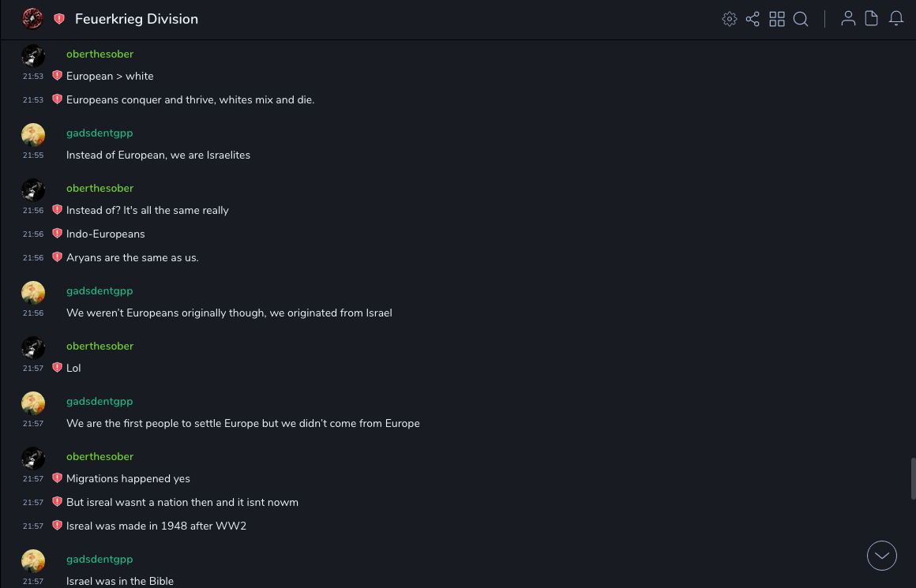Click the 21:55 message timestamp
This screenshot has width=916, height=588.
pyautogui.click(x=33, y=155)
